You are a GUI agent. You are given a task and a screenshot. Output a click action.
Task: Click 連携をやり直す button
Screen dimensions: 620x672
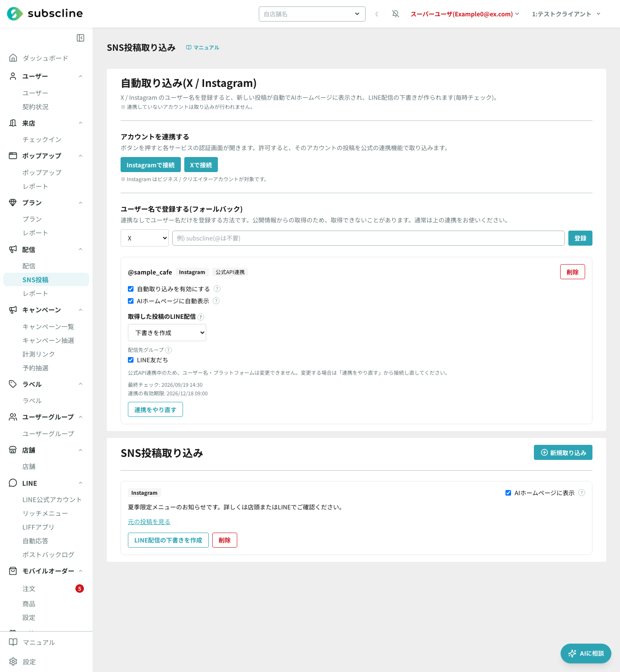click(x=155, y=410)
